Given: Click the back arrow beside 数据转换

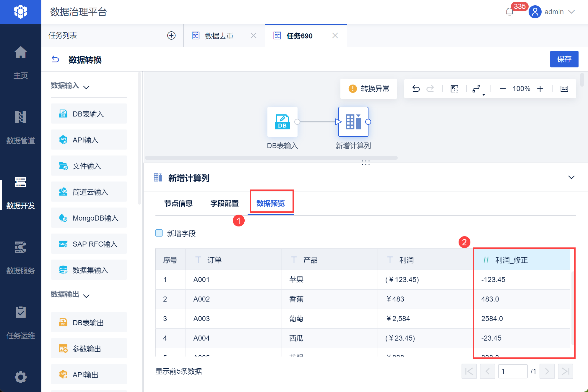Looking at the screenshot, I should (55, 59).
